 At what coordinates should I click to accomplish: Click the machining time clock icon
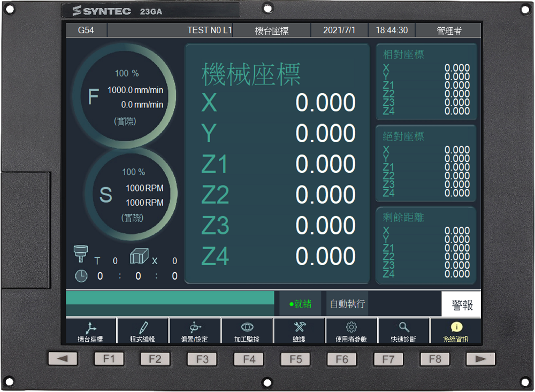pos(81,276)
